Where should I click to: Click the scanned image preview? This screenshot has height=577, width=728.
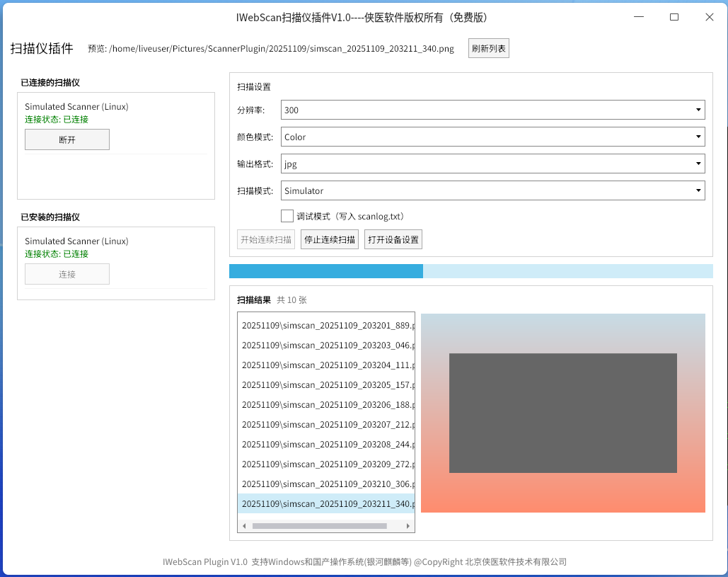562,413
